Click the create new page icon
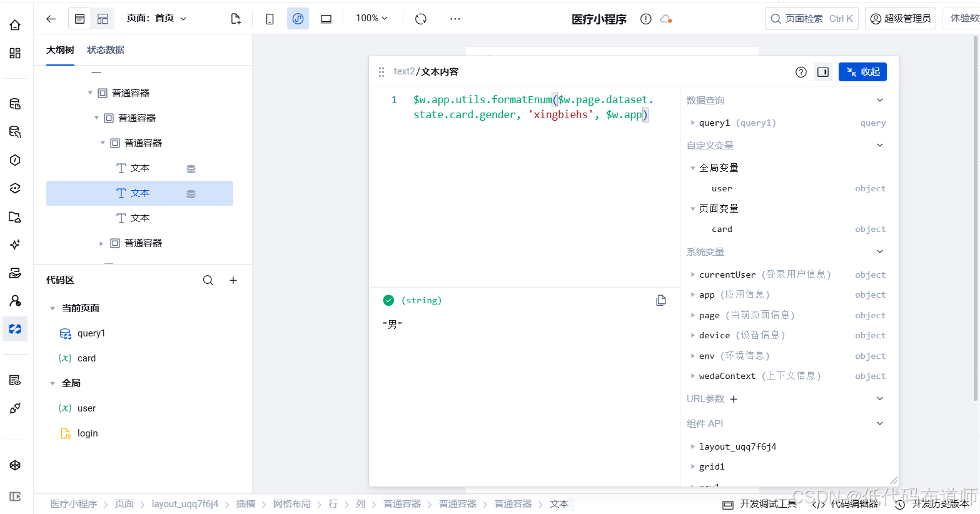The width and height of the screenshot is (980, 514). pyautogui.click(x=236, y=18)
